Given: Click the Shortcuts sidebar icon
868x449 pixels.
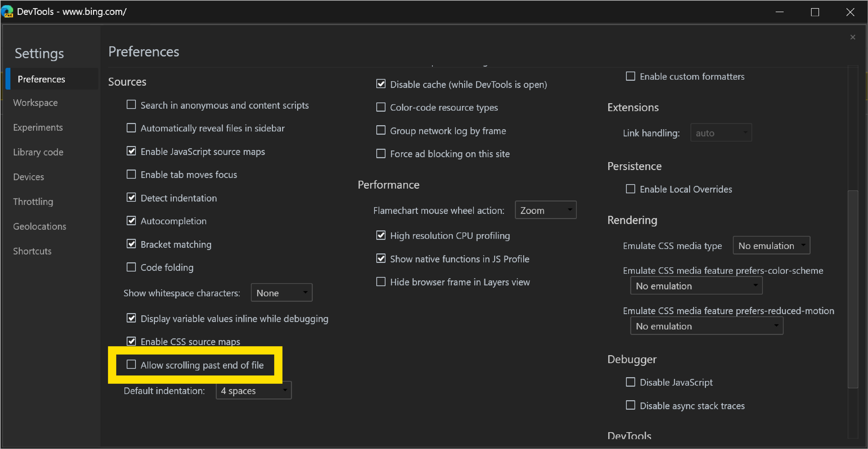Looking at the screenshot, I should pos(33,251).
